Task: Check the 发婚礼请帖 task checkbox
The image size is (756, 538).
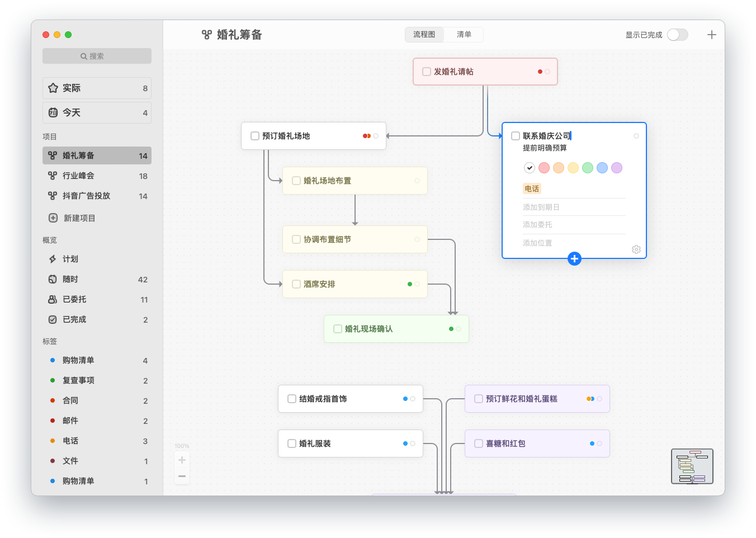Action: tap(427, 72)
